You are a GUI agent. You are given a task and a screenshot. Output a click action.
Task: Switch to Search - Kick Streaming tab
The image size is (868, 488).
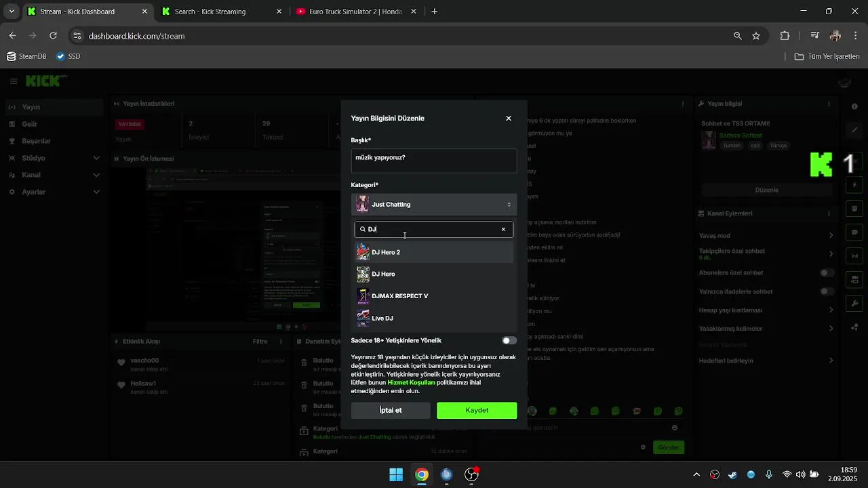click(x=222, y=12)
